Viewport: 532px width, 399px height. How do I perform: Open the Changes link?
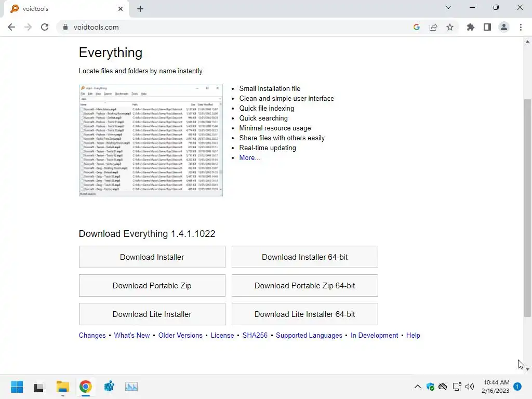point(92,335)
